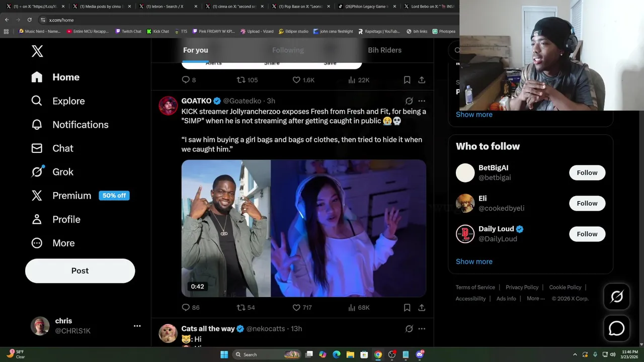
Task: Bookmark the upper post with 22K views
Action: coord(407,79)
